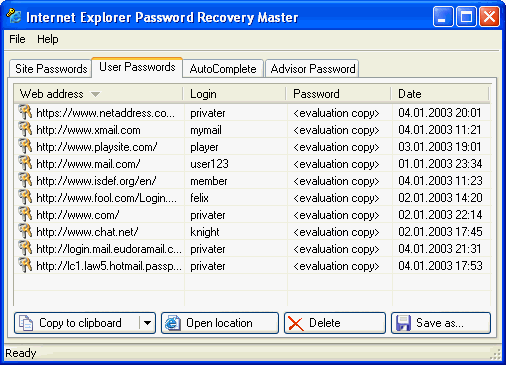Click the Copy to clipboard button label
Screen dimensions: 506x365
[x=80, y=323]
